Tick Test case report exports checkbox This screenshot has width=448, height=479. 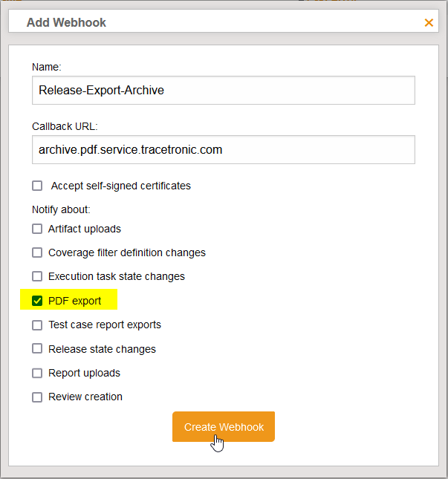click(x=37, y=325)
